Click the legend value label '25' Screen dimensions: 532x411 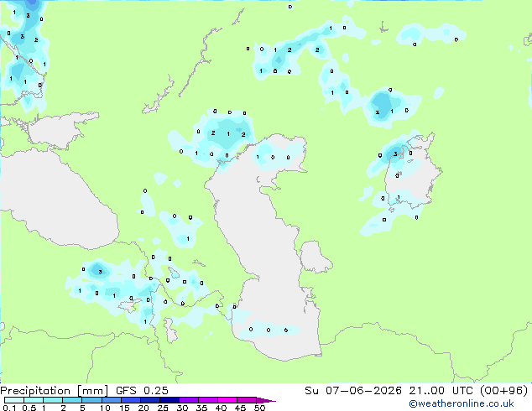coord(163,408)
